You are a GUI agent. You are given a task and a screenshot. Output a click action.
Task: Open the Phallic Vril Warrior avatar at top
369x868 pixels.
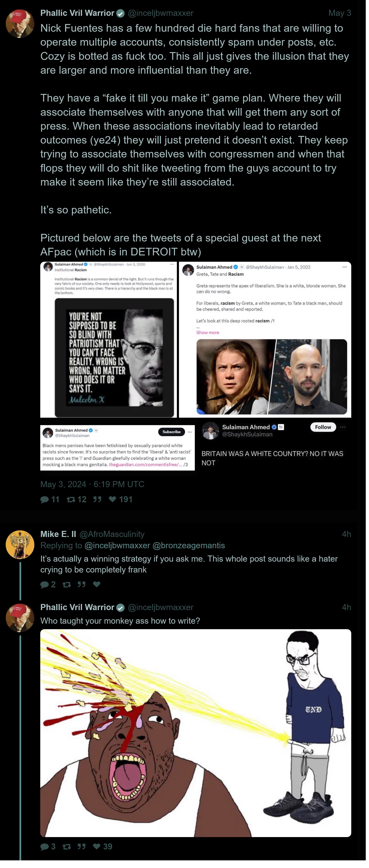[x=20, y=24]
